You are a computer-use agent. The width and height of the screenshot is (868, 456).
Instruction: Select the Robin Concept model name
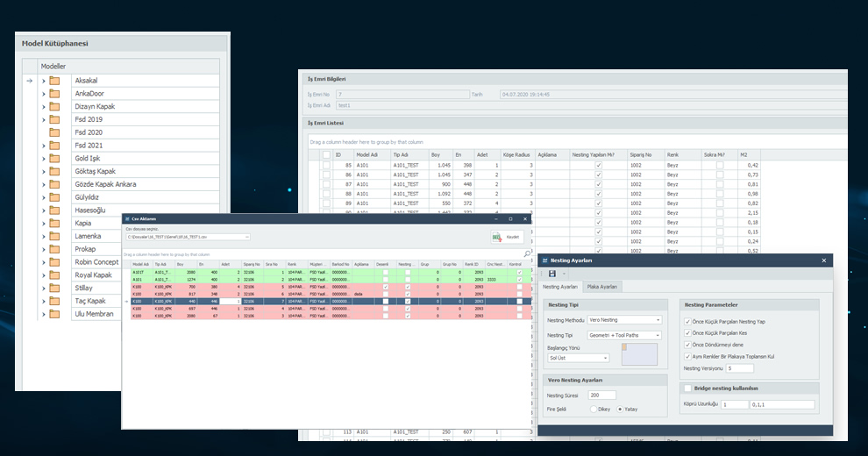point(96,262)
